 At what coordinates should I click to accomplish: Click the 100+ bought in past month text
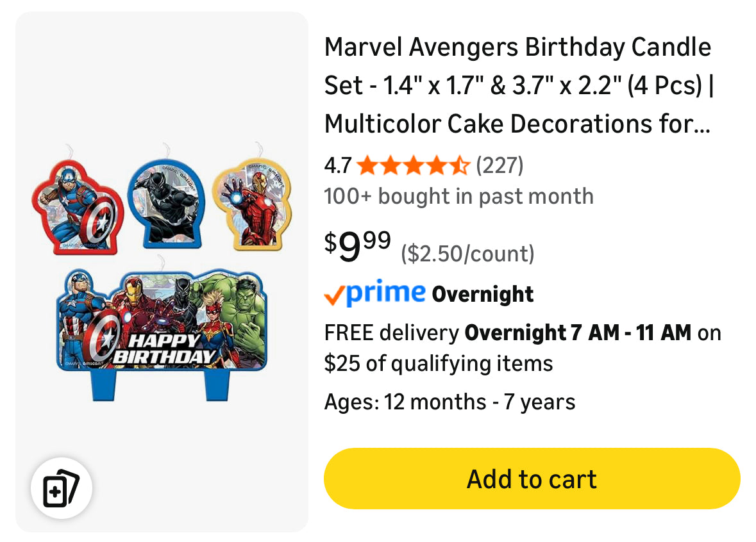point(458,196)
